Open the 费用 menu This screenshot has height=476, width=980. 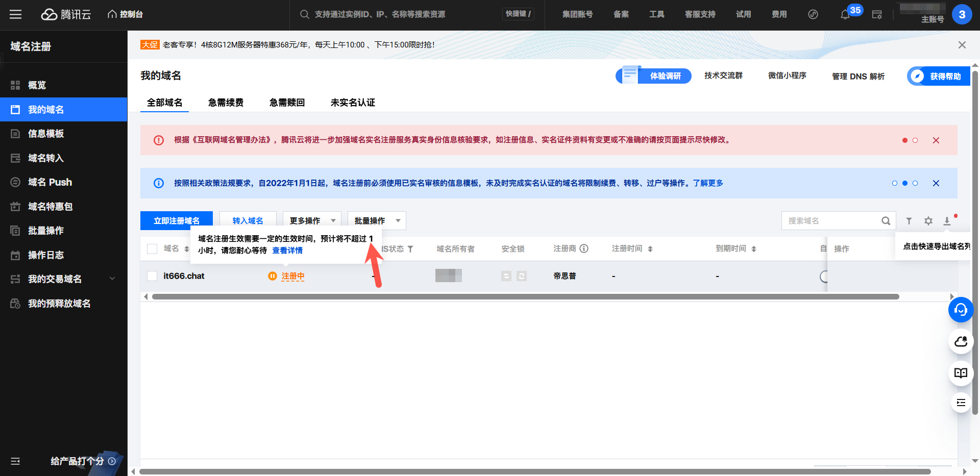pos(779,14)
